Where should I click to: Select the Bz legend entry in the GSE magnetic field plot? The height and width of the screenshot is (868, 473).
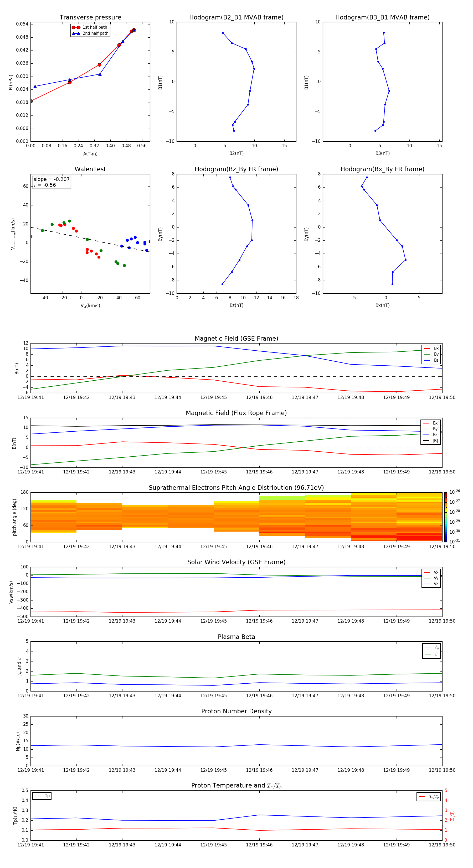coord(431,360)
